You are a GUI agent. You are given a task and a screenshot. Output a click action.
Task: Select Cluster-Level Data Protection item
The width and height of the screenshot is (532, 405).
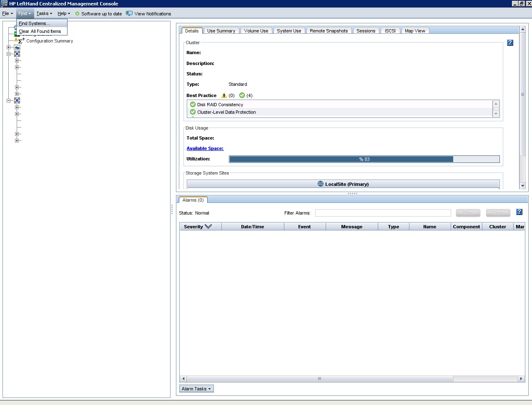[x=226, y=112]
